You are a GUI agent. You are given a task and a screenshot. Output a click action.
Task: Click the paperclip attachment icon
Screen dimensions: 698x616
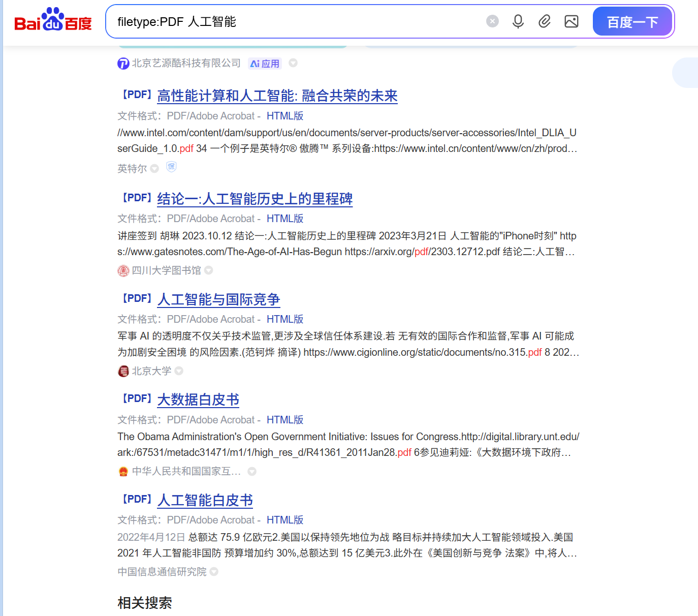[544, 21]
